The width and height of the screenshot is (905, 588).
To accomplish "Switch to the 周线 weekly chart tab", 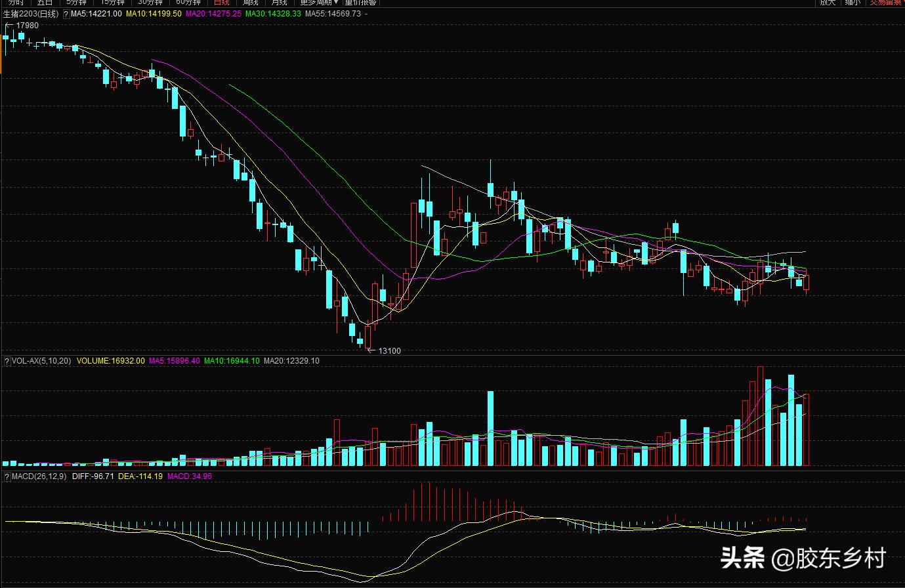I will [x=251, y=3].
